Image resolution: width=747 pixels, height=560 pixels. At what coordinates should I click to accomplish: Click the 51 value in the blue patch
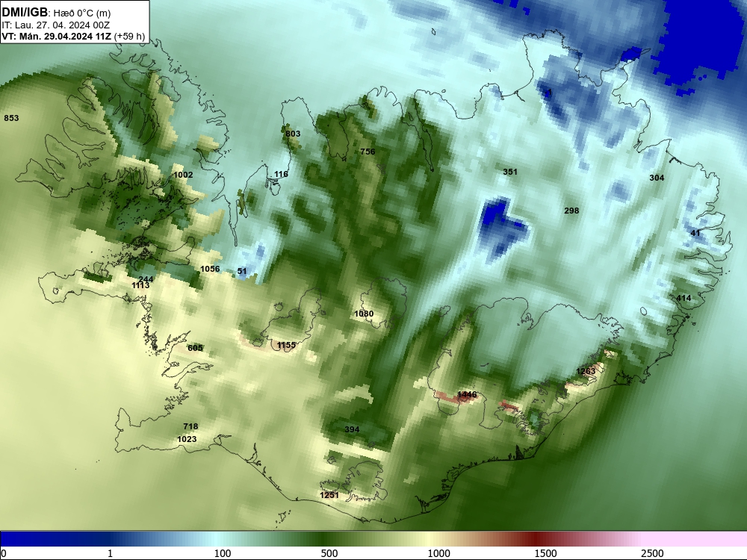point(242,272)
